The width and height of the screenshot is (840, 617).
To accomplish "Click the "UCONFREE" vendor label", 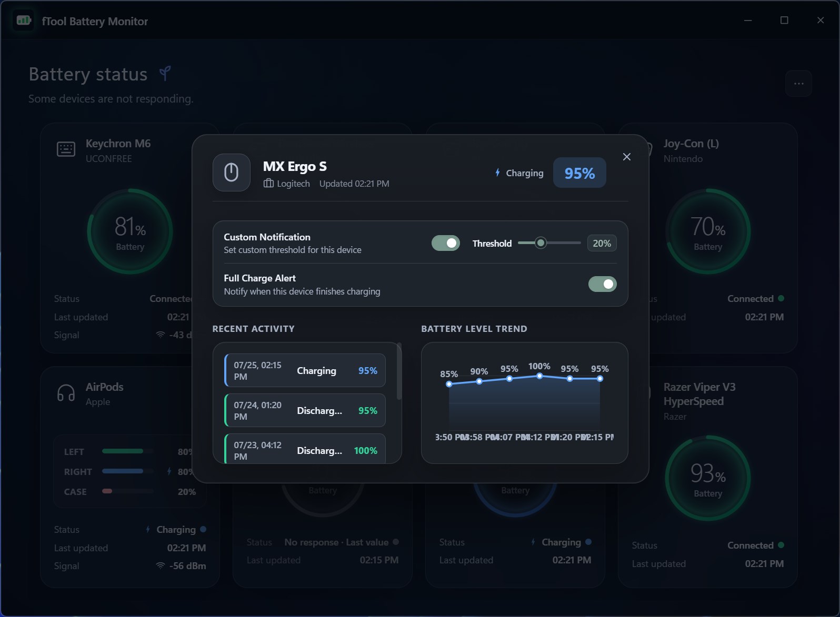I will pos(108,159).
